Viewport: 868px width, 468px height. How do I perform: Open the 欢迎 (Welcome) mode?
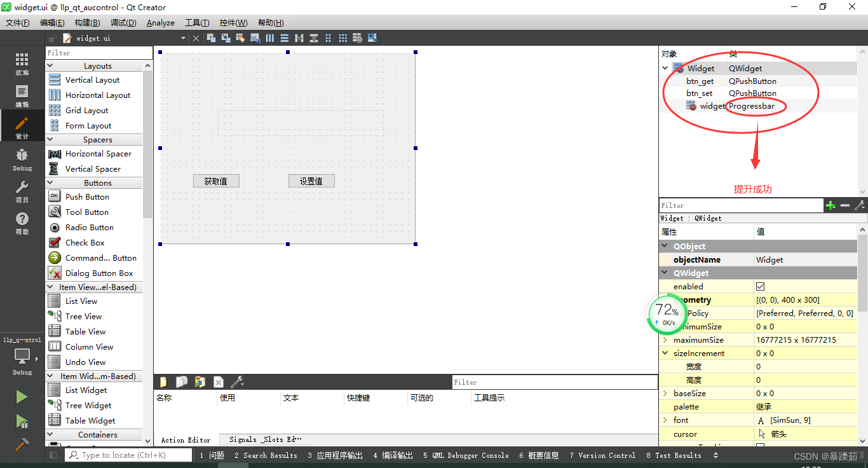[22, 64]
